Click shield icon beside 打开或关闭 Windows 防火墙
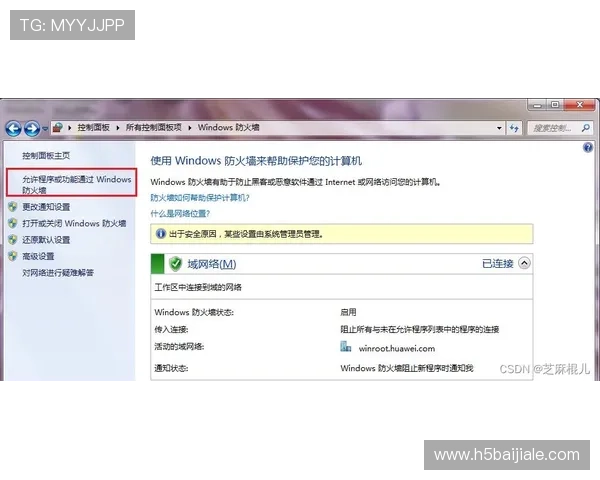 [13, 223]
